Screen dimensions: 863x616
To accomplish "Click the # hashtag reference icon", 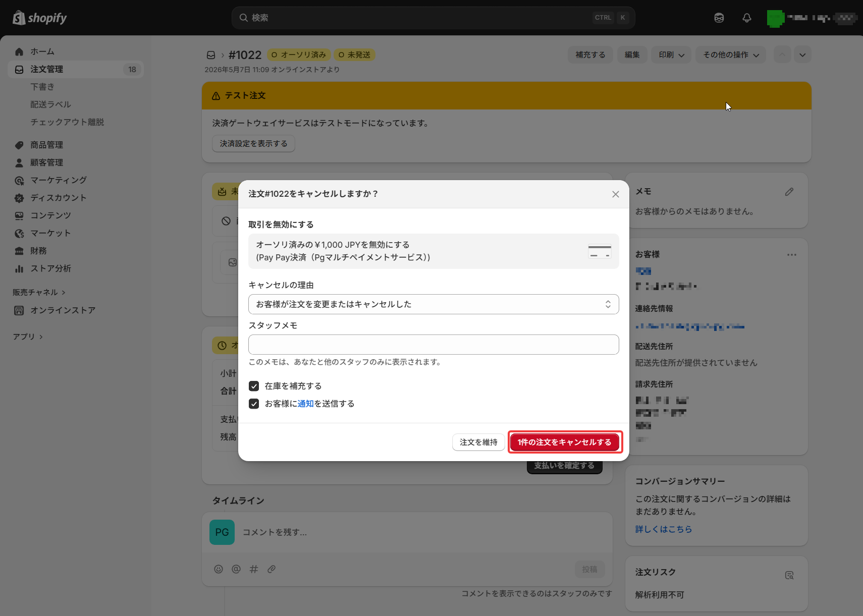I will click(x=254, y=569).
